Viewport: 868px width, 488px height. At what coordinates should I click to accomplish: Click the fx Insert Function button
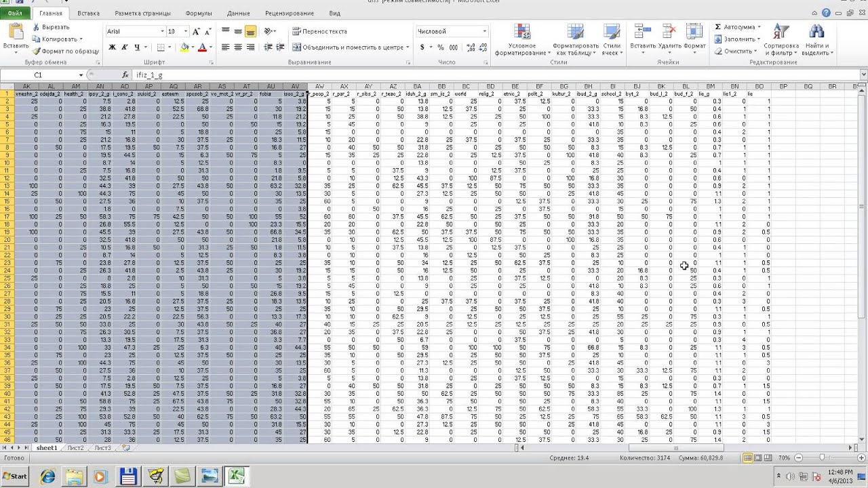coord(125,75)
